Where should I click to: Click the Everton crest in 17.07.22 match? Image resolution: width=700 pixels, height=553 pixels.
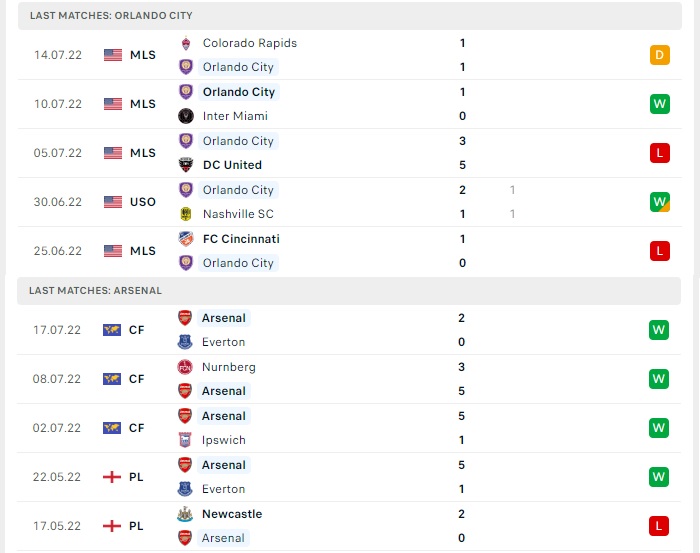(x=185, y=342)
